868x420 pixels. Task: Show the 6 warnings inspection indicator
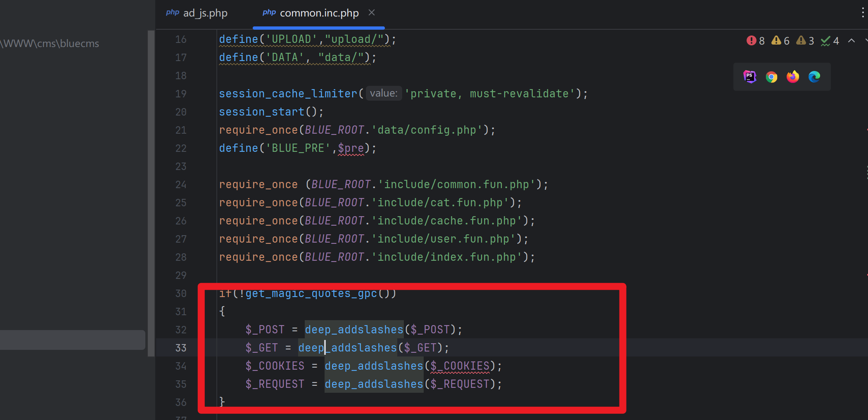pos(780,40)
